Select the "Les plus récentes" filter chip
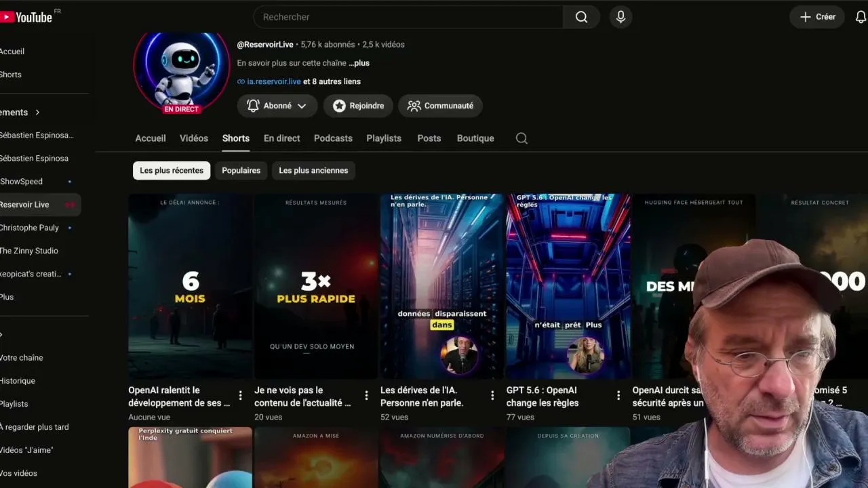868x488 pixels. [172, 171]
